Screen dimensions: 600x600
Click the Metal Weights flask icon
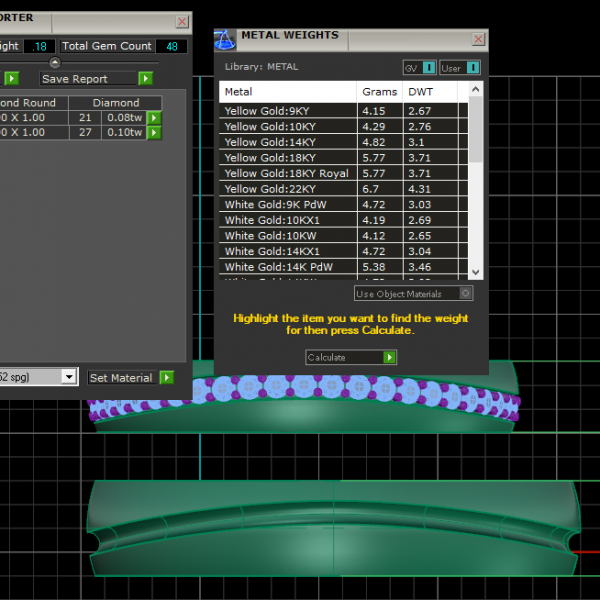[x=225, y=40]
